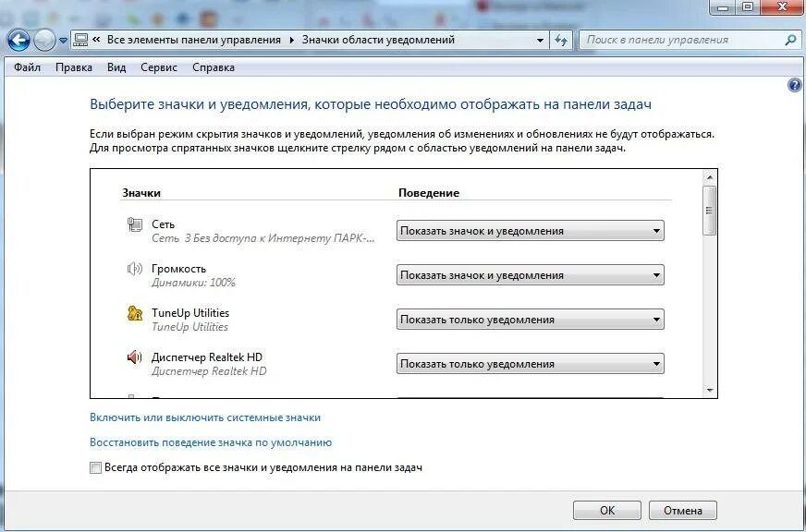Click the Сеть network icon

[135, 224]
